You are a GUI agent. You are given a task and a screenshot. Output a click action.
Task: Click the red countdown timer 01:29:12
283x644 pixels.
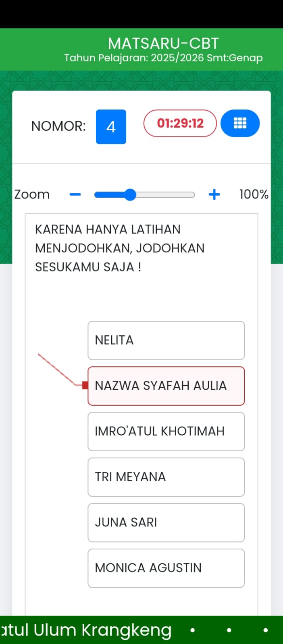pyautogui.click(x=180, y=123)
